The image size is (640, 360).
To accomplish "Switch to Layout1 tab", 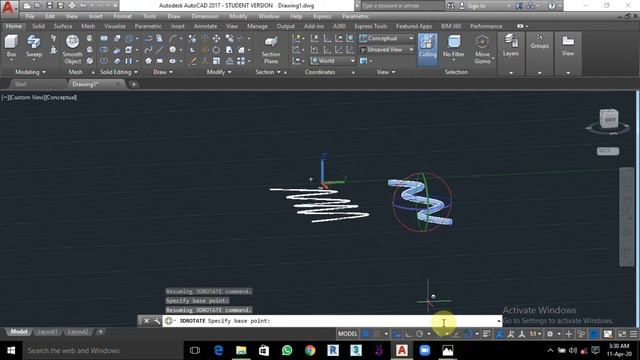I will pyautogui.click(x=47, y=332).
